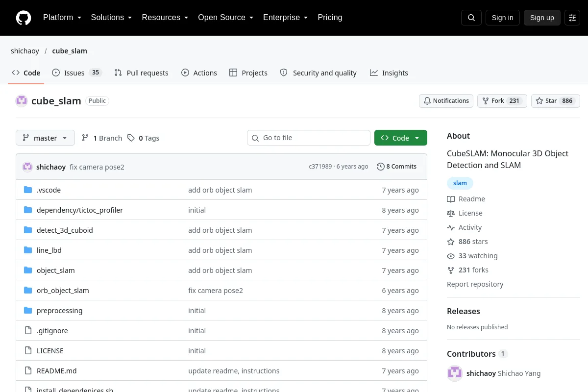
Task: Switch to the Actions tab
Action: [199, 73]
